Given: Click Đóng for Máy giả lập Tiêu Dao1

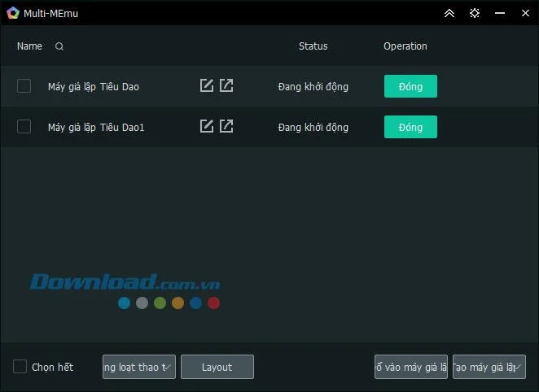Looking at the screenshot, I should click(410, 127).
